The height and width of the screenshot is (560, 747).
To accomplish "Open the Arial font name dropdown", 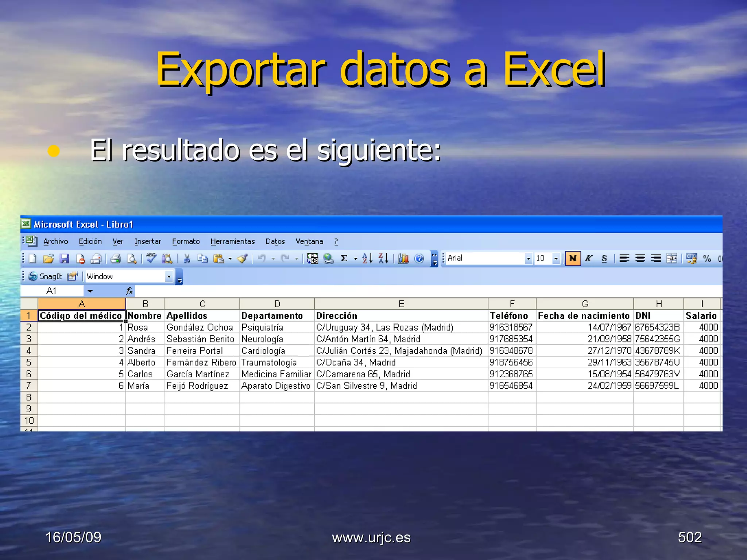I will coord(528,258).
